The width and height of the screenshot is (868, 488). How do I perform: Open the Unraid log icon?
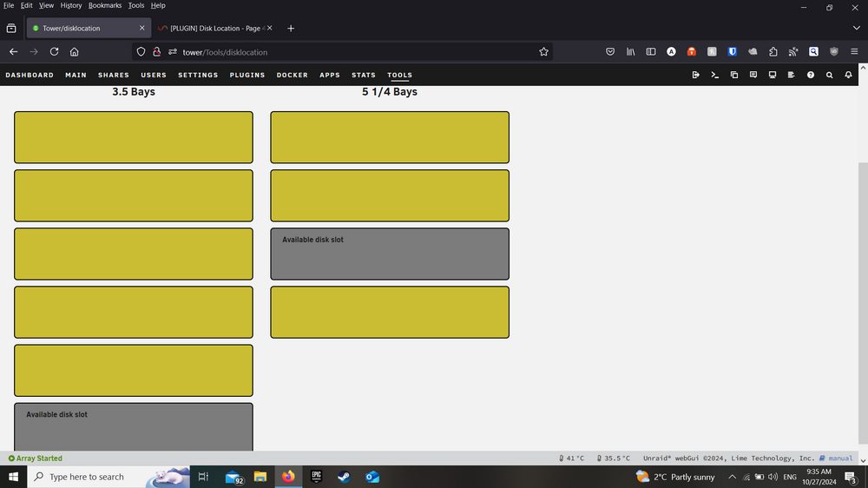click(x=791, y=75)
